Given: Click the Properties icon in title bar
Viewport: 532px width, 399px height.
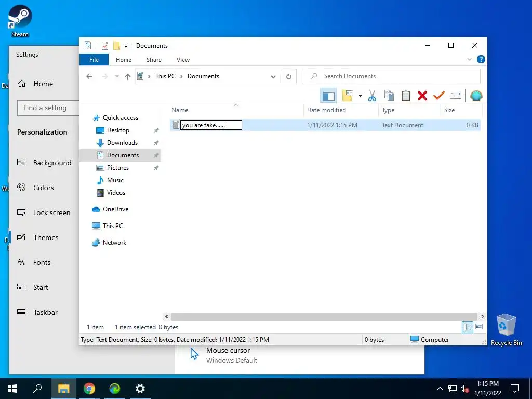Looking at the screenshot, I should point(105,46).
